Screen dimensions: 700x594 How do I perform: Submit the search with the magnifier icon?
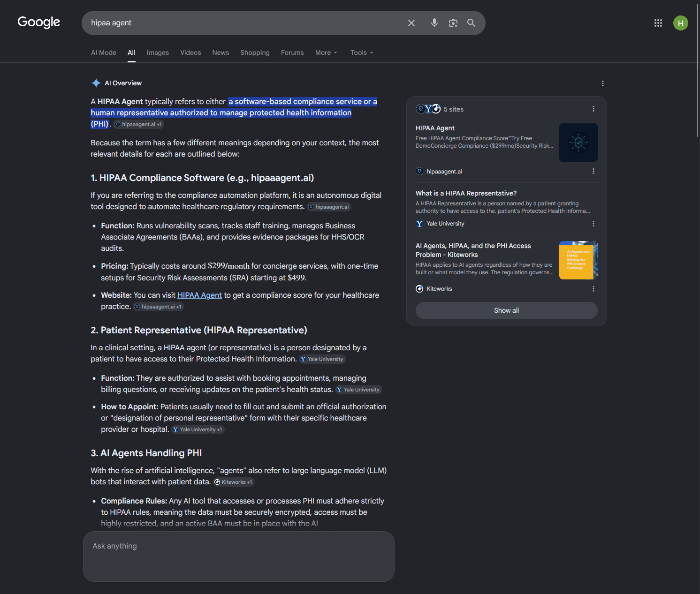pos(472,23)
